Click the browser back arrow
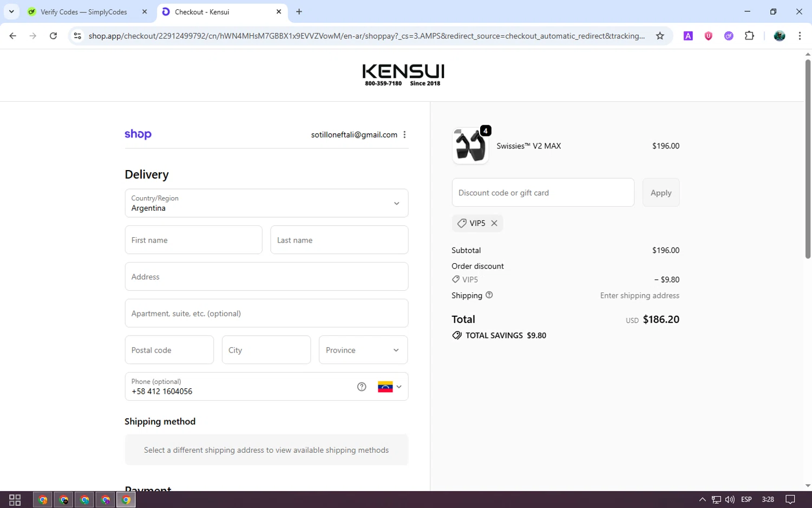 [13, 36]
